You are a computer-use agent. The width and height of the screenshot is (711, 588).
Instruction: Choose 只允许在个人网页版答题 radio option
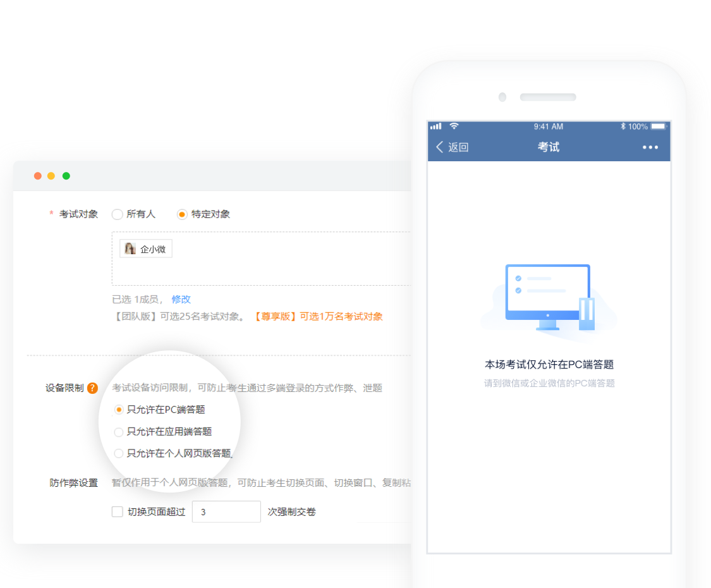click(x=119, y=453)
